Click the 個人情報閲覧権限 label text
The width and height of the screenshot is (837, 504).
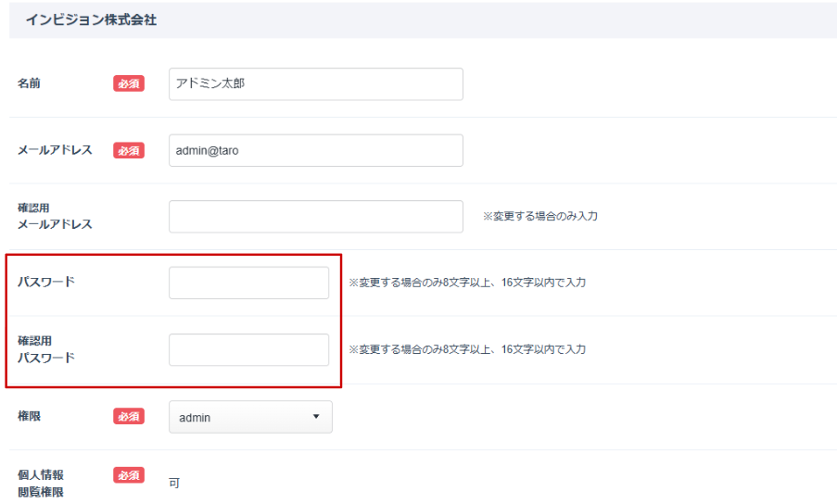point(41,484)
